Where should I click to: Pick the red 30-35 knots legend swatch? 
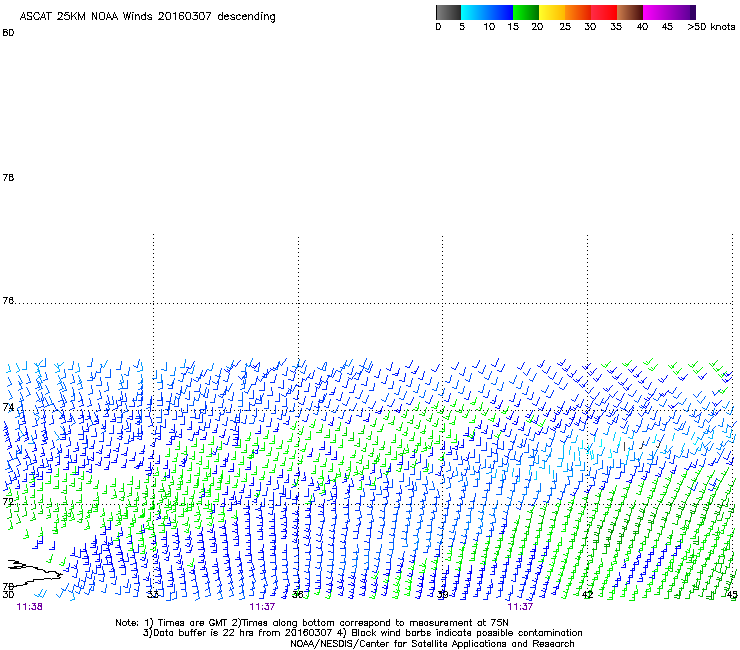[604, 12]
